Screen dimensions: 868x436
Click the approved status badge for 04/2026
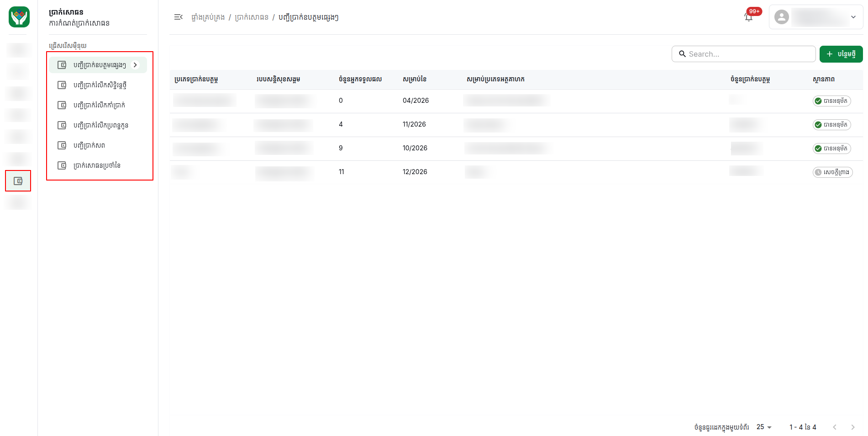pyautogui.click(x=831, y=101)
